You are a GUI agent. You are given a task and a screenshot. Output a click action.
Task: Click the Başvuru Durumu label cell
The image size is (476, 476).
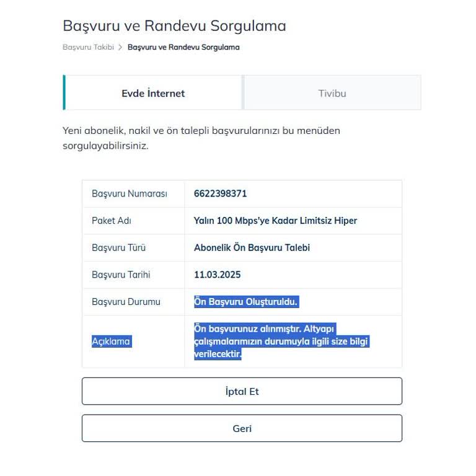point(126,302)
